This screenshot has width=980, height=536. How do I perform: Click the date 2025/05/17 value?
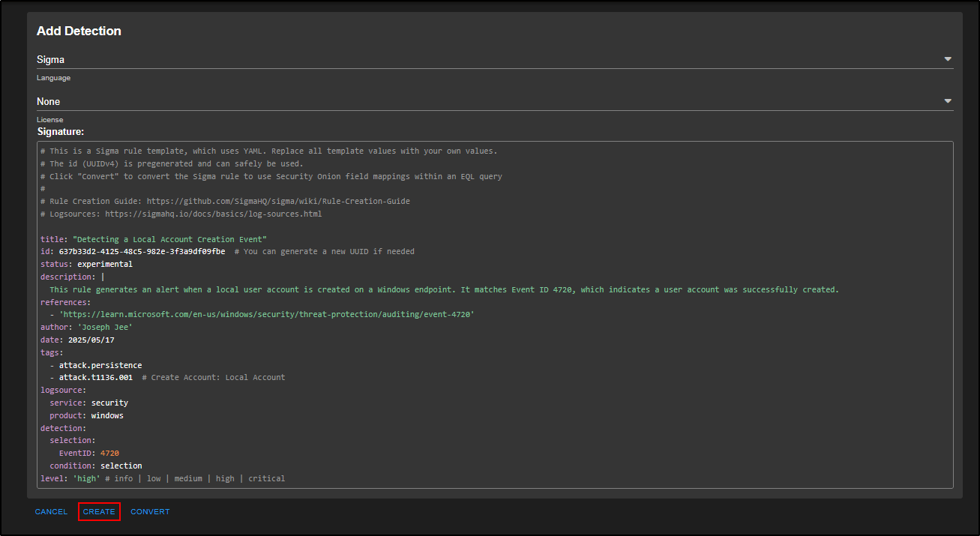click(x=93, y=340)
